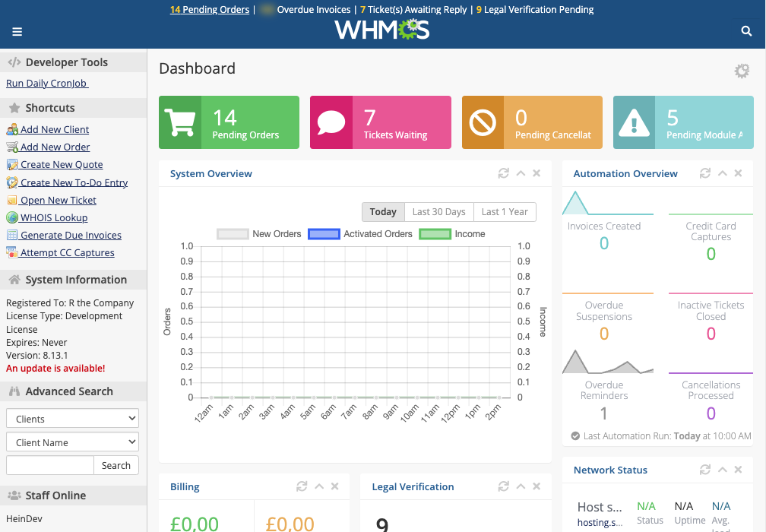Toggle New Orders legend series
Viewport: 766px width, 532px height.
click(x=259, y=234)
